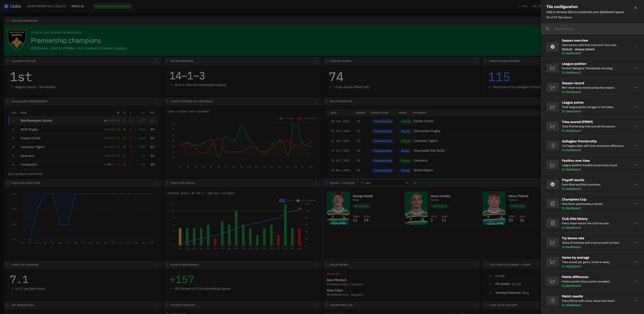Select Bath Rugby row in league table

[x=83, y=129]
